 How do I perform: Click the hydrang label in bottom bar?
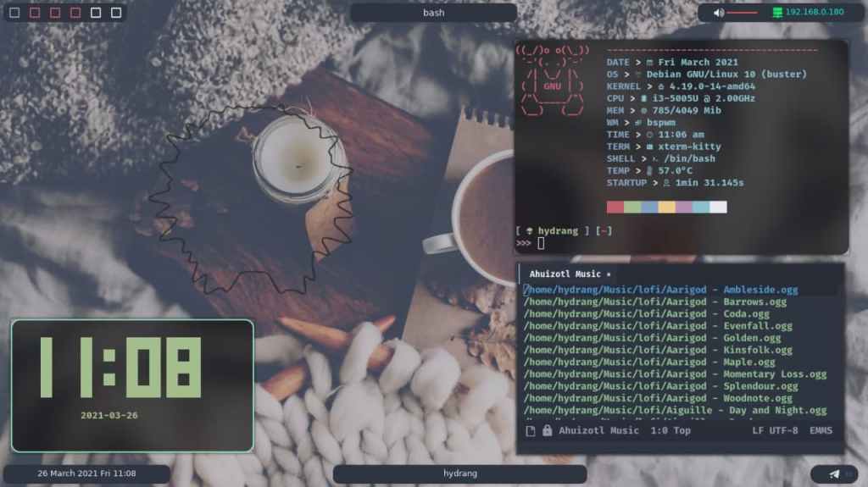(x=459, y=473)
